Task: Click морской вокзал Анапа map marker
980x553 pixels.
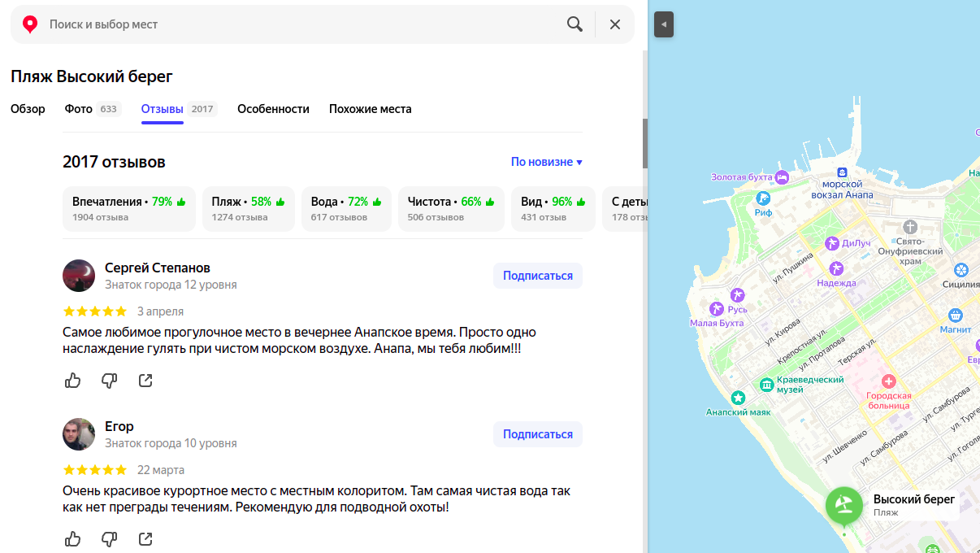Action: pyautogui.click(x=843, y=172)
